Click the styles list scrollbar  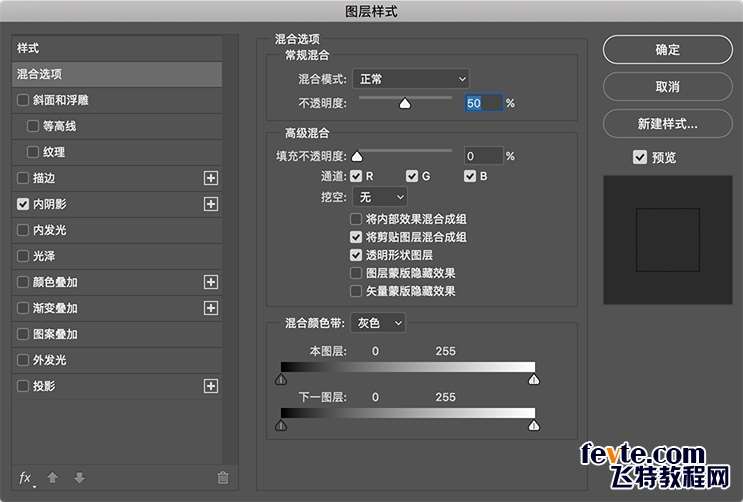(x=230, y=250)
